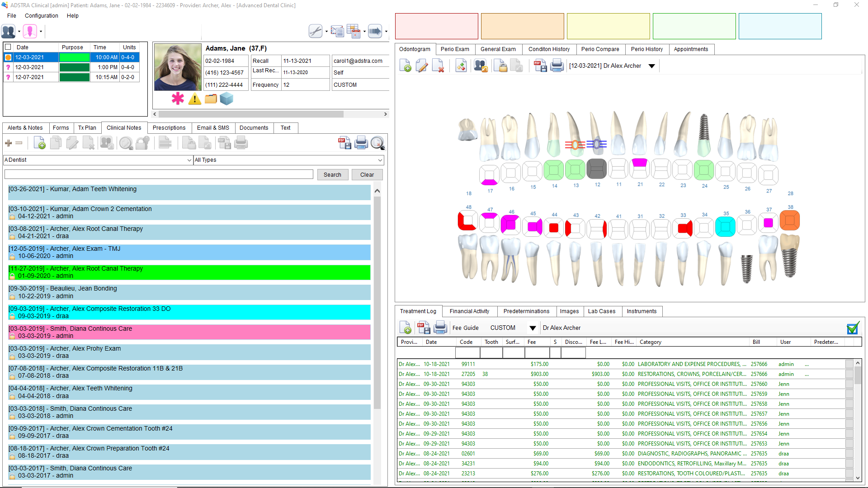Click the female patient gender toggle
The image size is (868, 488).
31,31
